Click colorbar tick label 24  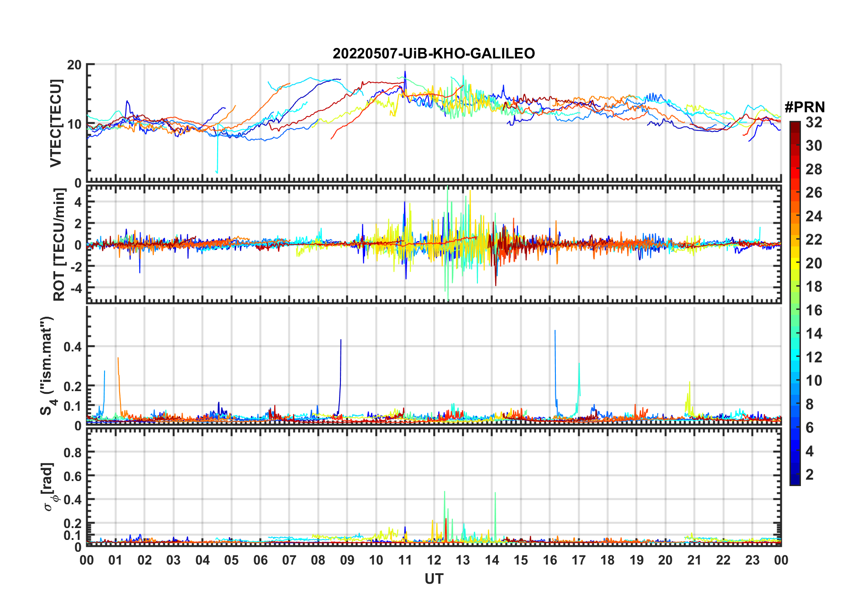pyautogui.click(x=814, y=216)
